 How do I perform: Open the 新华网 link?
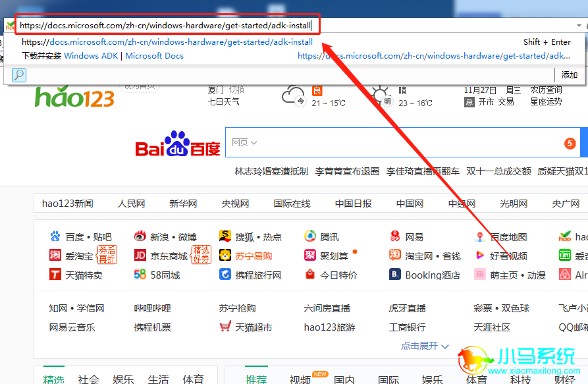[183, 204]
